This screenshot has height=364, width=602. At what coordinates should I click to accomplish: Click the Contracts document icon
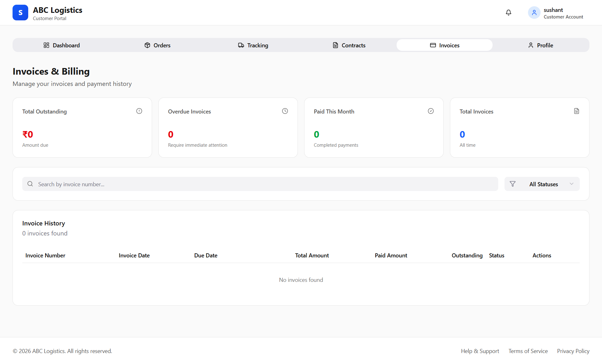click(335, 45)
